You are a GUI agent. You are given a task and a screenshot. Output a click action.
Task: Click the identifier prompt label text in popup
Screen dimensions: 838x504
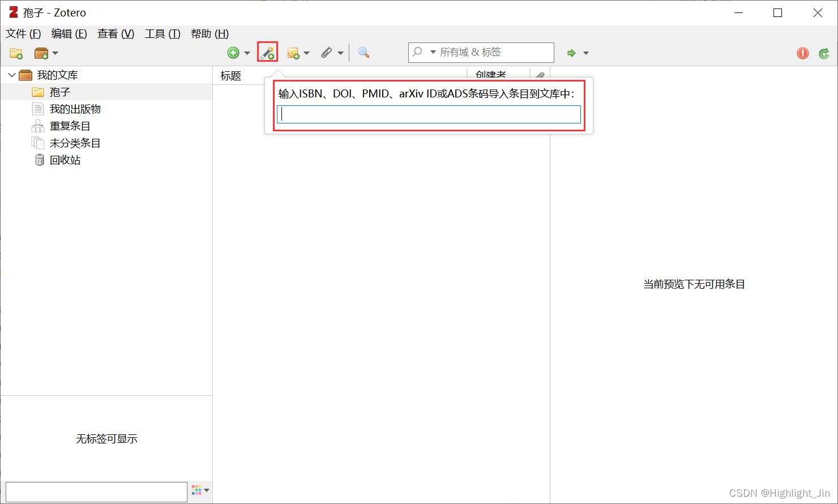tap(426, 93)
